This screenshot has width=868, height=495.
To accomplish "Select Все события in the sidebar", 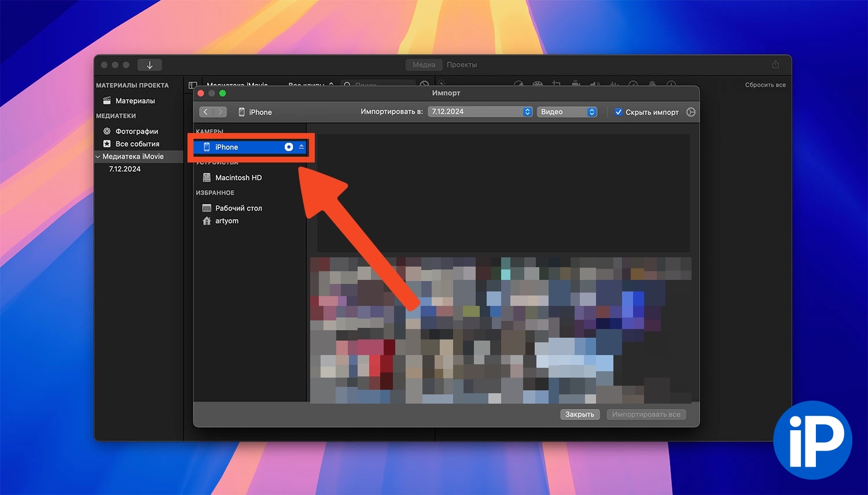I will click(137, 144).
